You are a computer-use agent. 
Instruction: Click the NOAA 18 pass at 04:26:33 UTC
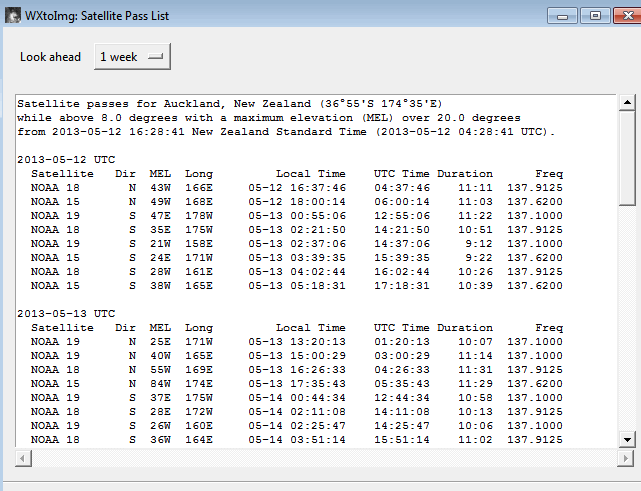(297, 370)
